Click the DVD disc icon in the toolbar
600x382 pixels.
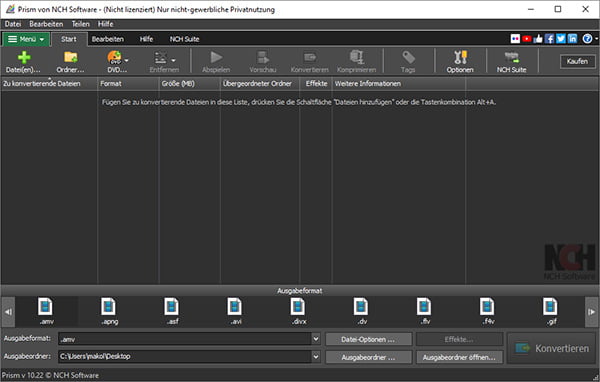(x=114, y=57)
